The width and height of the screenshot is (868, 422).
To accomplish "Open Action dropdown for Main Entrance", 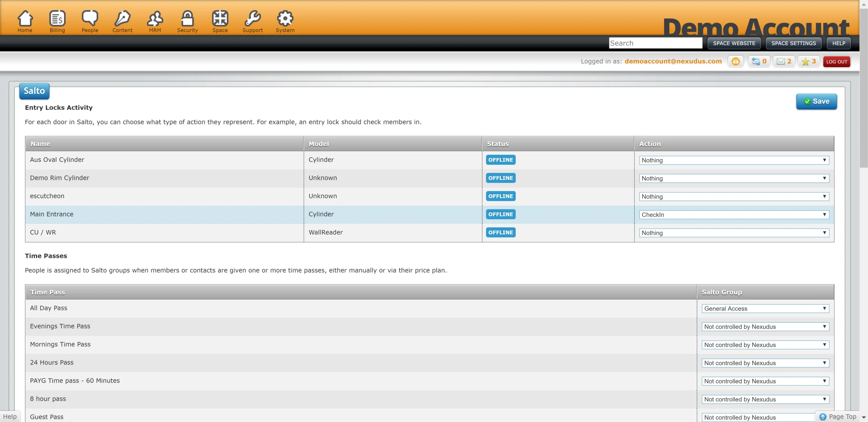I will tap(734, 215).
